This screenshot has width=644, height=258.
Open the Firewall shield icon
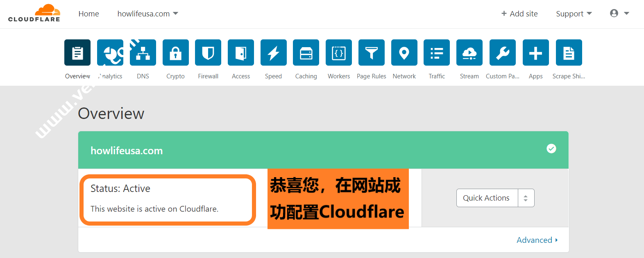(x=208, y=53)
